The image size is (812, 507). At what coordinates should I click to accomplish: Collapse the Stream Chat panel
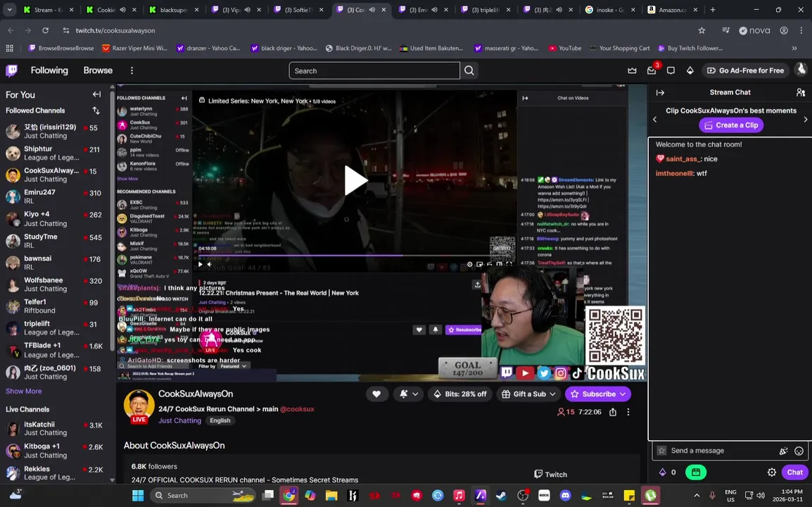[x=660, y=92]
